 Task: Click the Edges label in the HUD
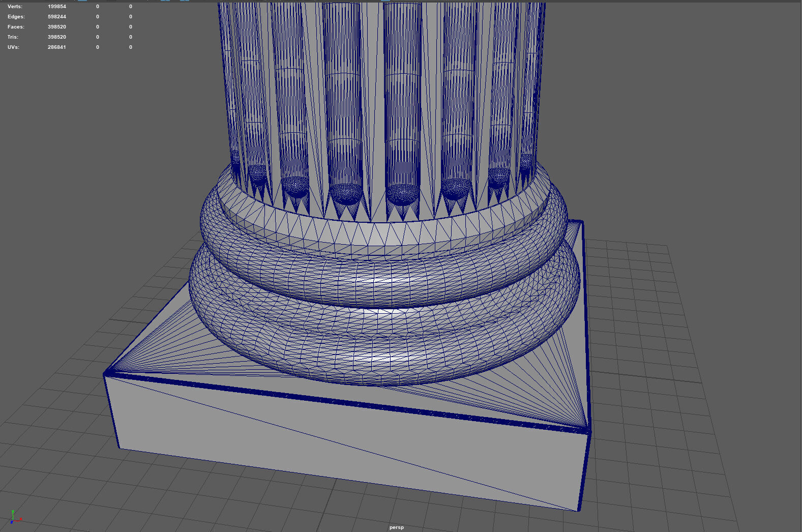(16, 17)
